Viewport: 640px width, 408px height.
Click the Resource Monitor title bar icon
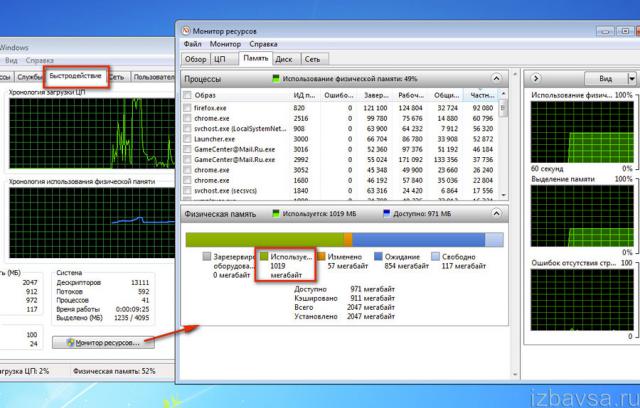[187, 28]
